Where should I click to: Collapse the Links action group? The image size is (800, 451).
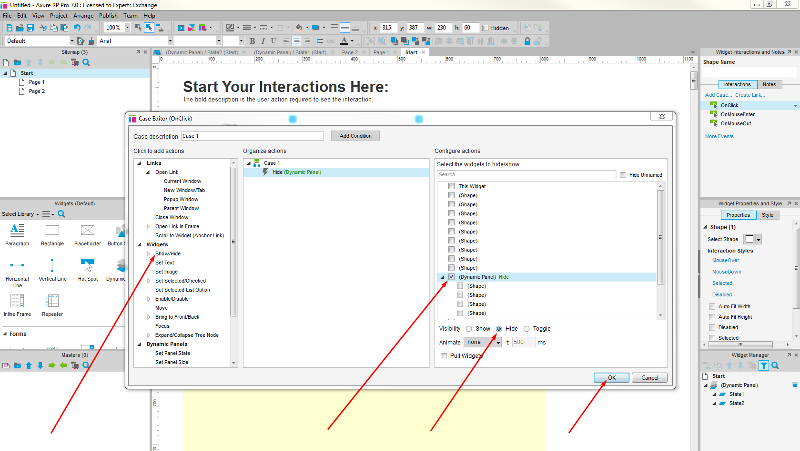click(x=139, y=163)
